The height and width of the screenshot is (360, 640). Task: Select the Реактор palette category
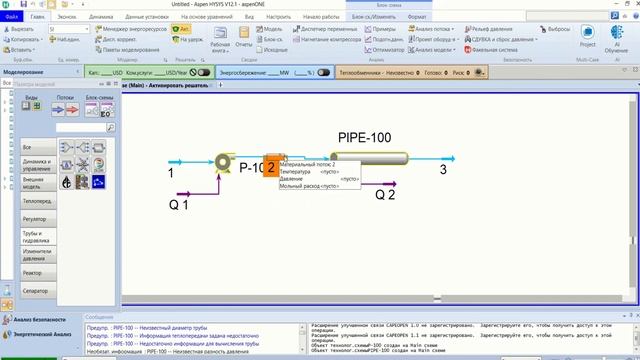pos(38,273)
